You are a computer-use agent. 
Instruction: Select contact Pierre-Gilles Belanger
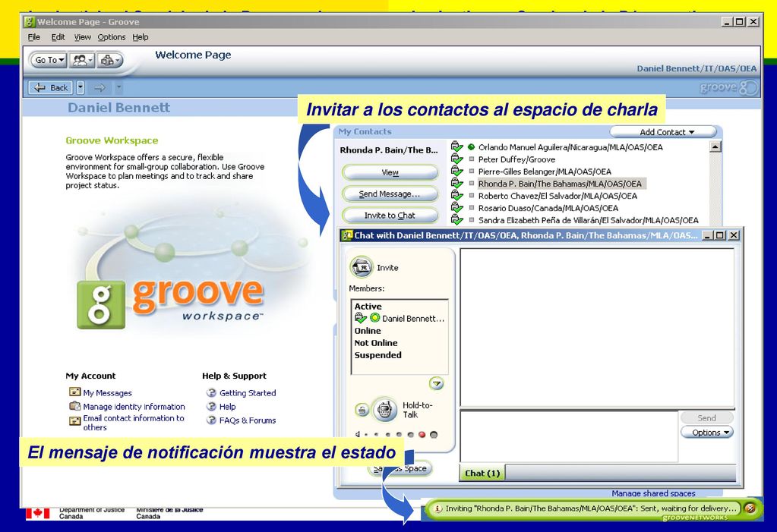click(x=545, y=172)
